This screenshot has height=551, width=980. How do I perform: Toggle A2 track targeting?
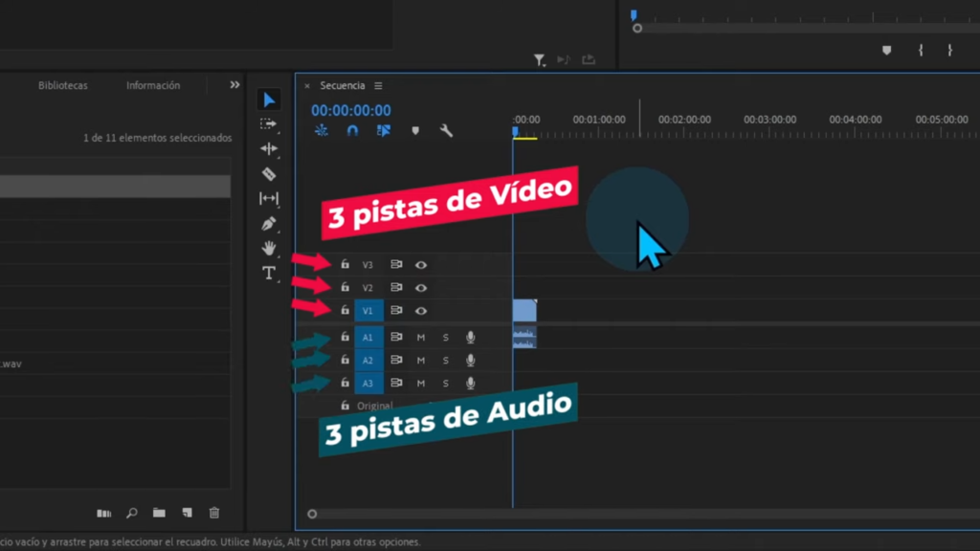click(x=368, y=361)
